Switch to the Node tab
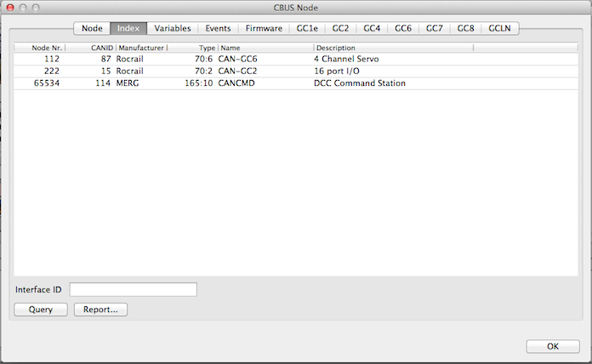Viewport: 592px width, 364px height. [x=92, y=28]
